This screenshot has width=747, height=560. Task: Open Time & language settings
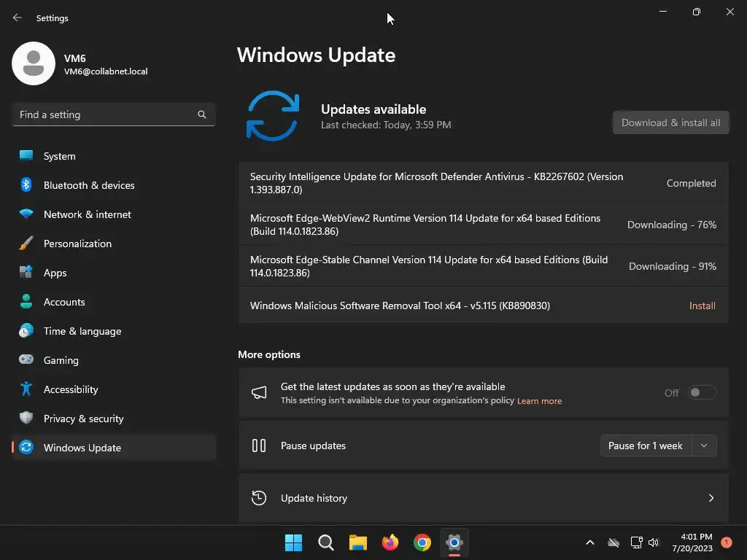coord(113,330)
